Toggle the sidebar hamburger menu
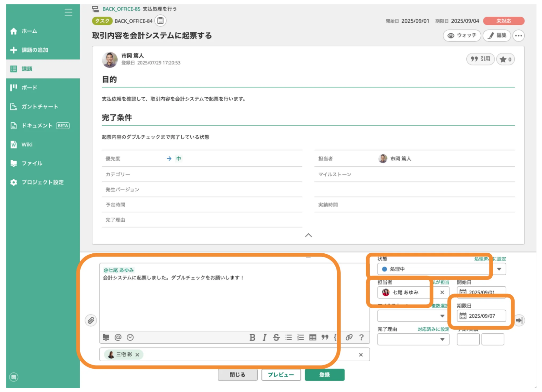The height and width of the screenshot is (392, 542). (68, 12)
